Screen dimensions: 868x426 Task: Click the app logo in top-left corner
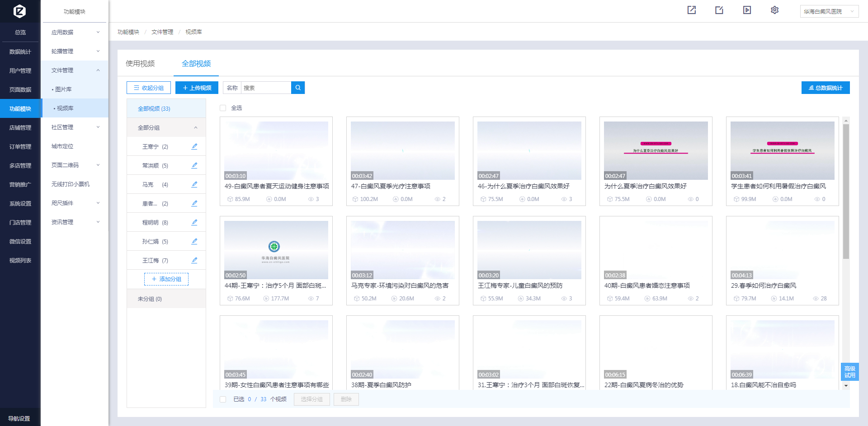point(20,11)
